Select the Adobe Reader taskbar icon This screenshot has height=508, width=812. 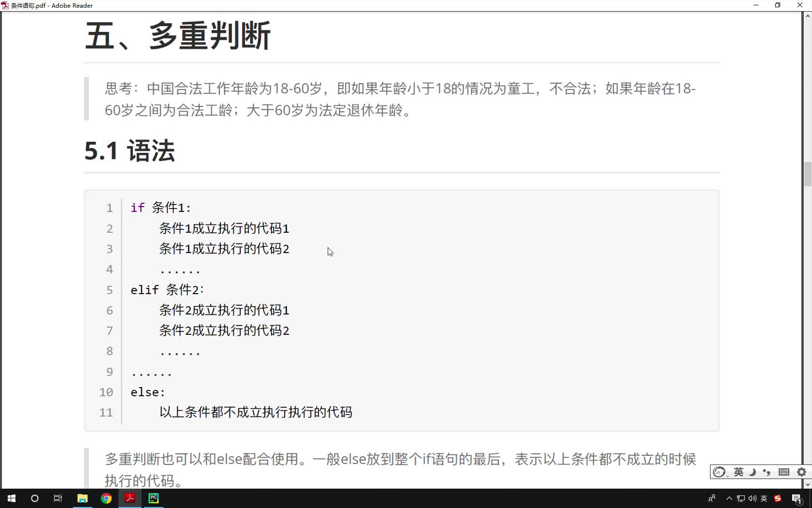click(x=130, y=498)
